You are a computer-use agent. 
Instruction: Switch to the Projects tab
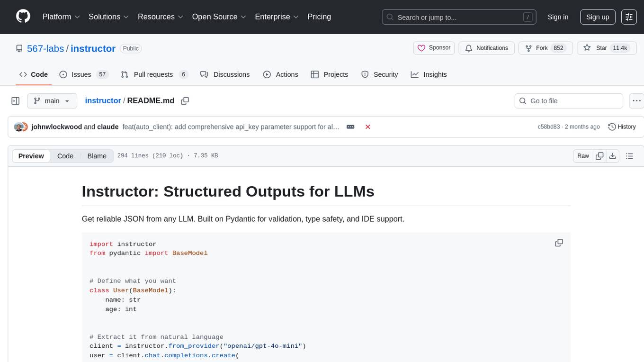330,74
